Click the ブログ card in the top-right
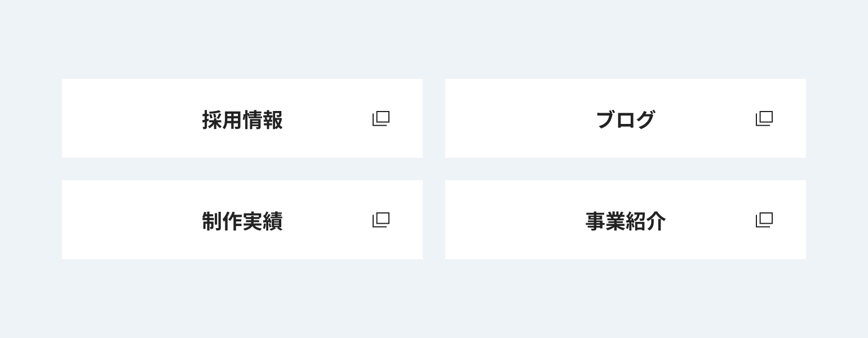868x338 pixels. [x=626, y=118]
